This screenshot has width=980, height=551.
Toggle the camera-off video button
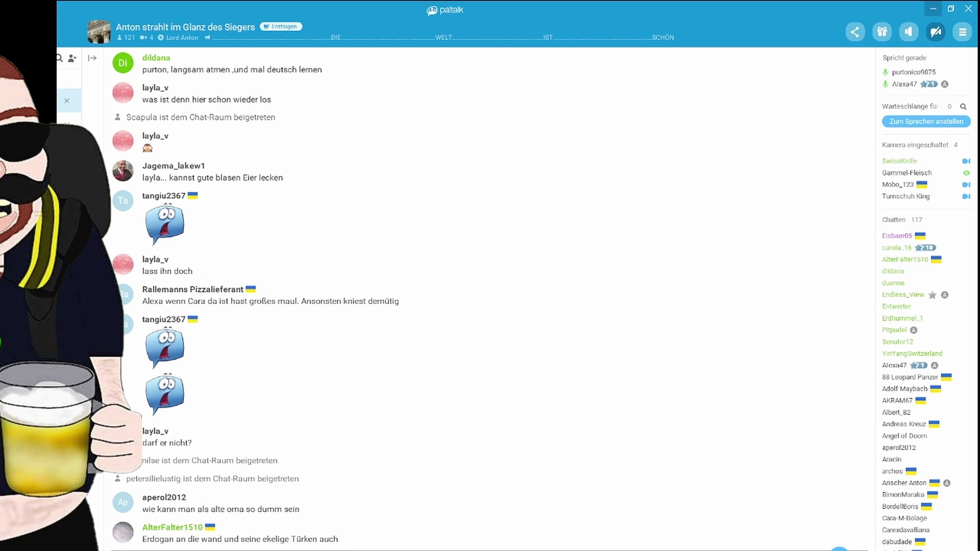click(x=936, y=32)
